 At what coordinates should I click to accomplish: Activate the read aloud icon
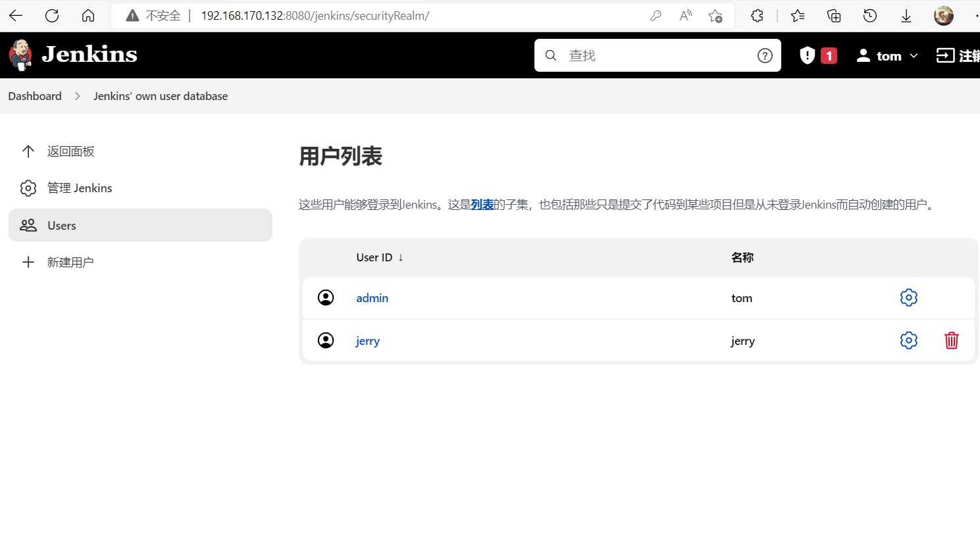coord(686,16)
